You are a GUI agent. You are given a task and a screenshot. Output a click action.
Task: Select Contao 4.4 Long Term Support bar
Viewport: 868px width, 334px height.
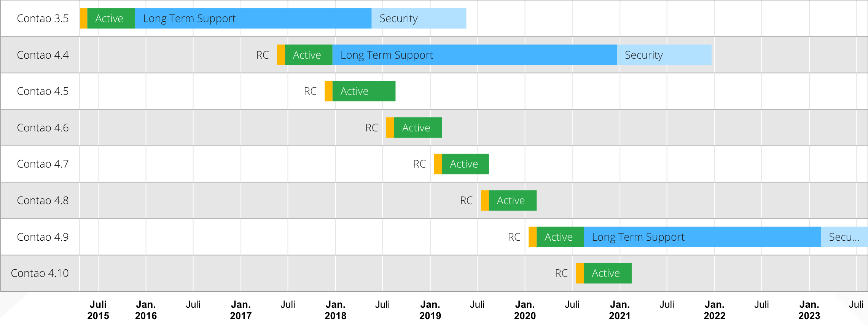point(475,55)
